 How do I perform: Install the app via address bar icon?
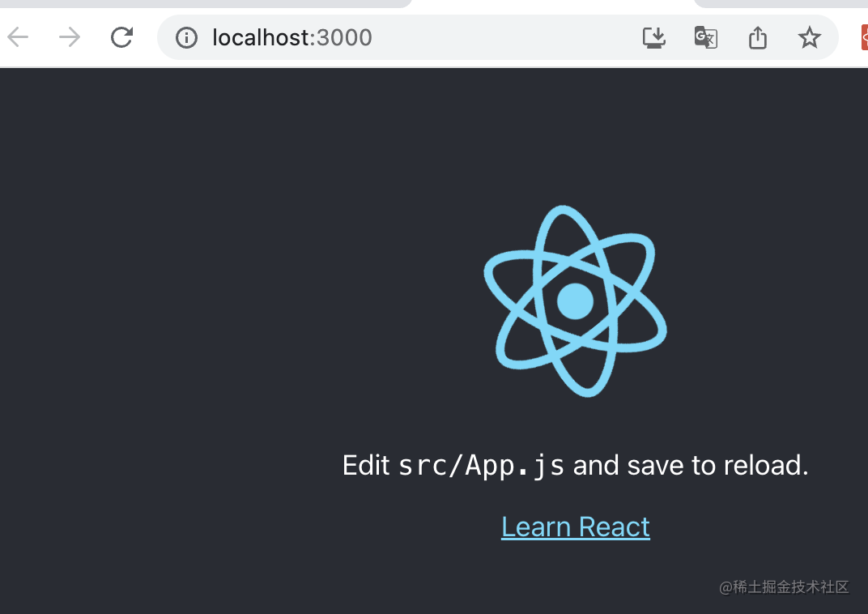point(653,37)
